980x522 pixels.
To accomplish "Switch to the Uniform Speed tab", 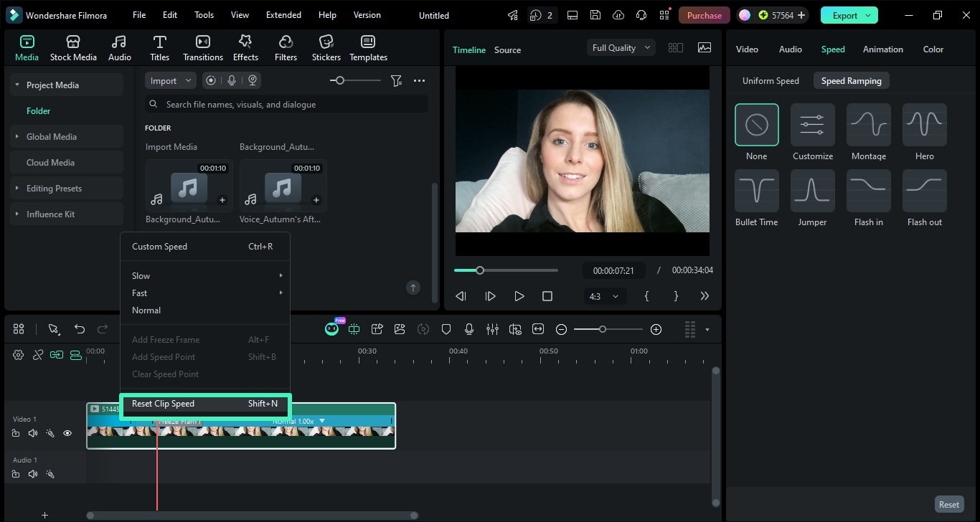I will (771, 81).
